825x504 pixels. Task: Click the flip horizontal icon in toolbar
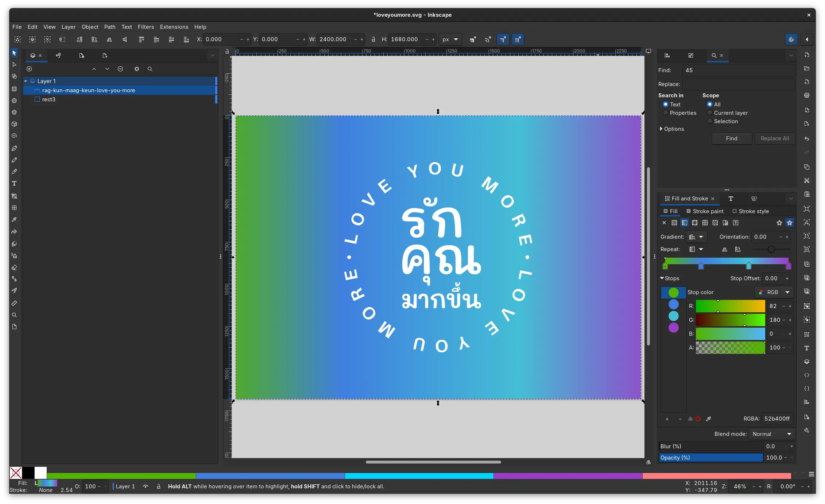pyautogui.click(x=109, y=39)
